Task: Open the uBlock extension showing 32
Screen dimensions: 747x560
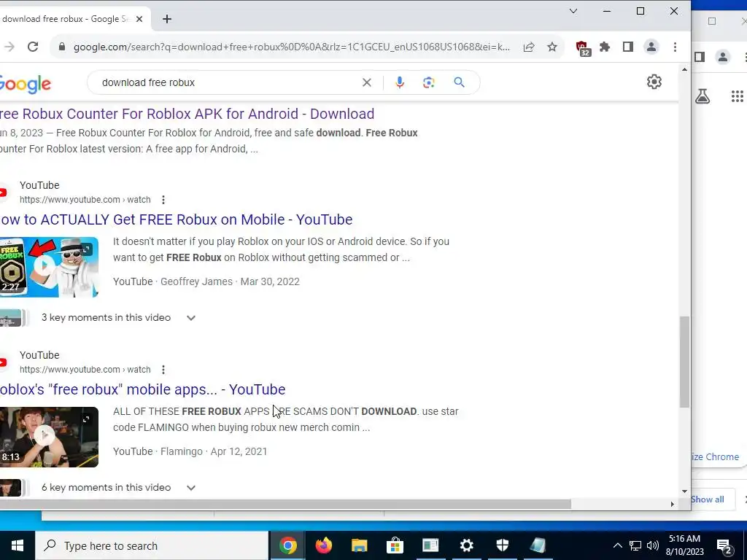Action: pyautogui.click(x=583, y=47)
